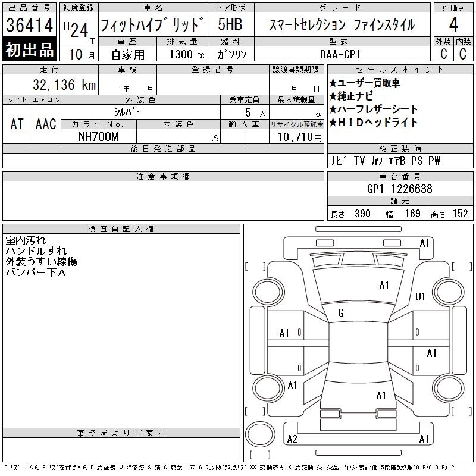This screenshot has height=476, width=476.
Task: Click the 初出品 black badge
Action: 30,50
